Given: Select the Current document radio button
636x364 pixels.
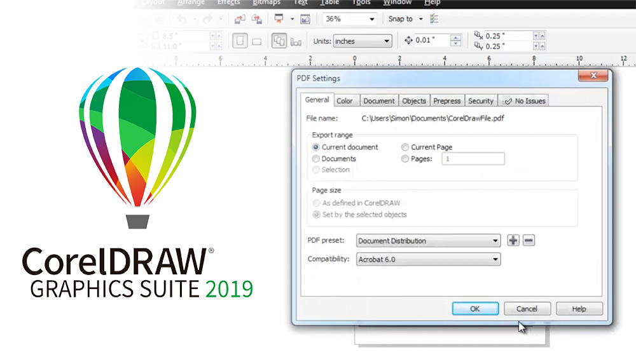Looking at the screenshot, I should point(315,147).
